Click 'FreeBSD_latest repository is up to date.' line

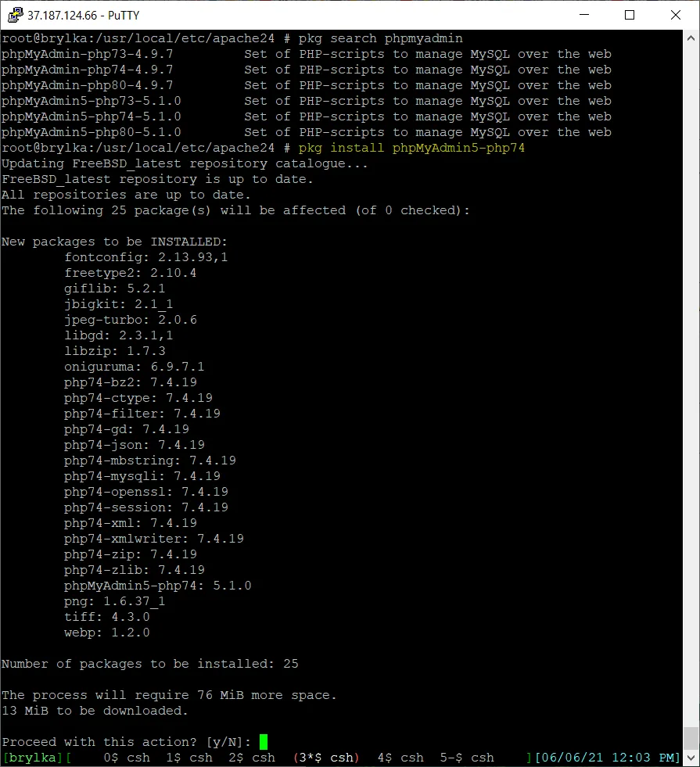coord(157,179)
